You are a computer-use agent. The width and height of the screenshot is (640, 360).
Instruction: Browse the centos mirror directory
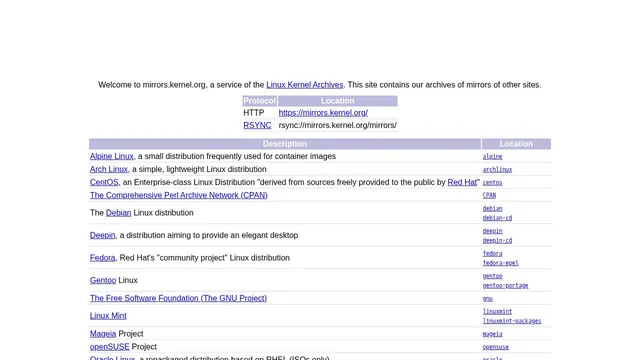pos(492,182)
